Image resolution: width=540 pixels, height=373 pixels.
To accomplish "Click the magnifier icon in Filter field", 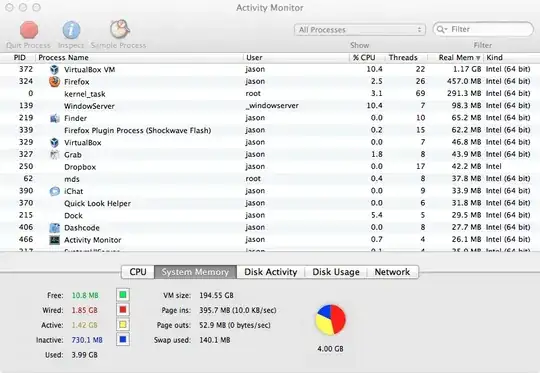I will (x=441, y=29).
